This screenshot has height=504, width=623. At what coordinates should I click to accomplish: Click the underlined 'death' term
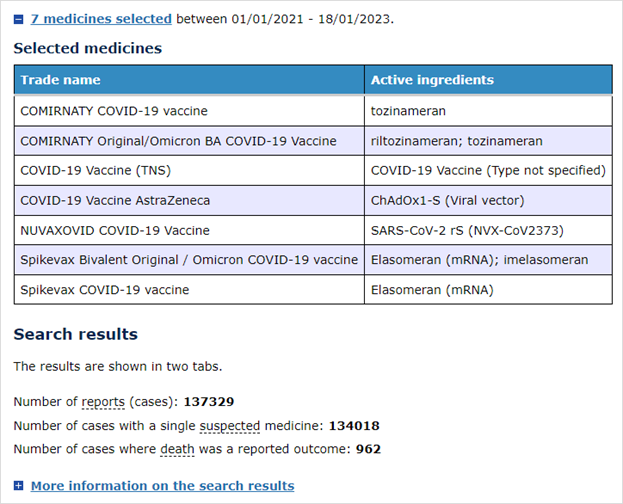click(x=176, y=450)
